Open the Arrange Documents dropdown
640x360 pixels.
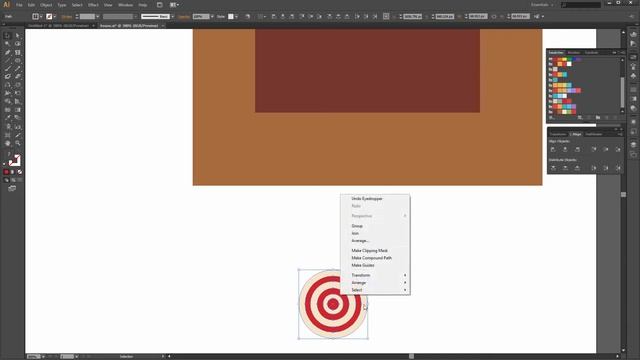(174, 5)
